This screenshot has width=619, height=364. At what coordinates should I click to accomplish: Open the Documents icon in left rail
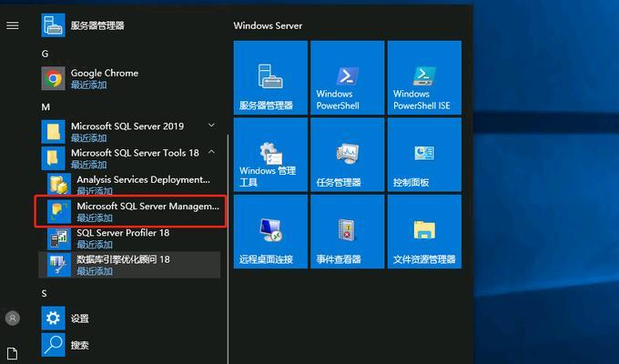click(x=13, y=353)
